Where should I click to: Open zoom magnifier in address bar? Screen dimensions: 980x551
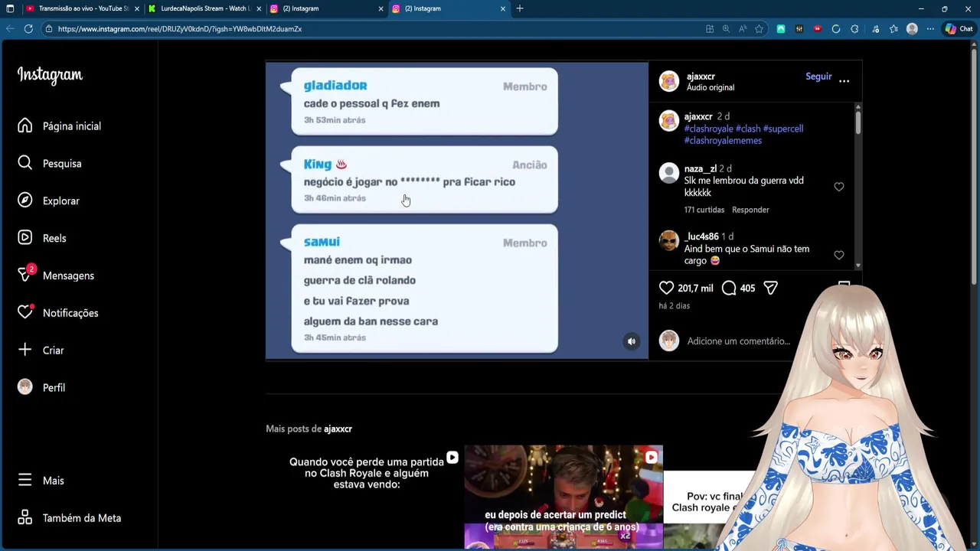pyautogui.click(x=726, y=29)
